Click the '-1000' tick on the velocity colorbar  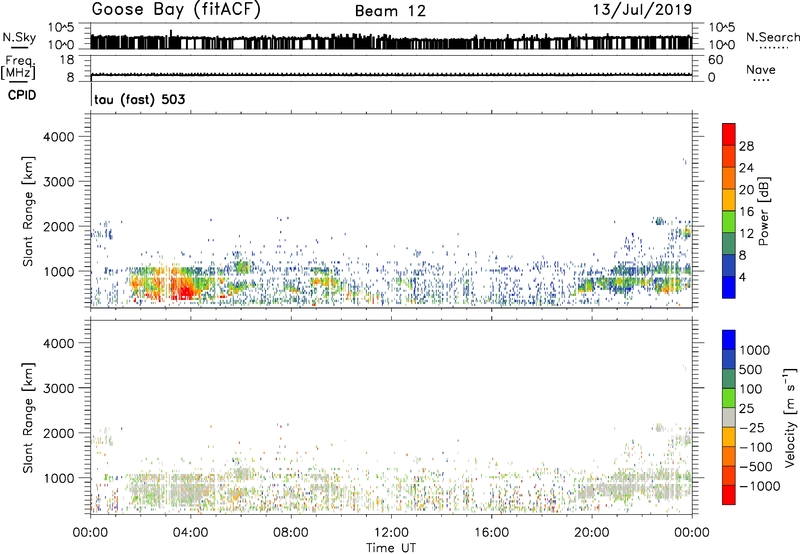(x=760, y=486)
